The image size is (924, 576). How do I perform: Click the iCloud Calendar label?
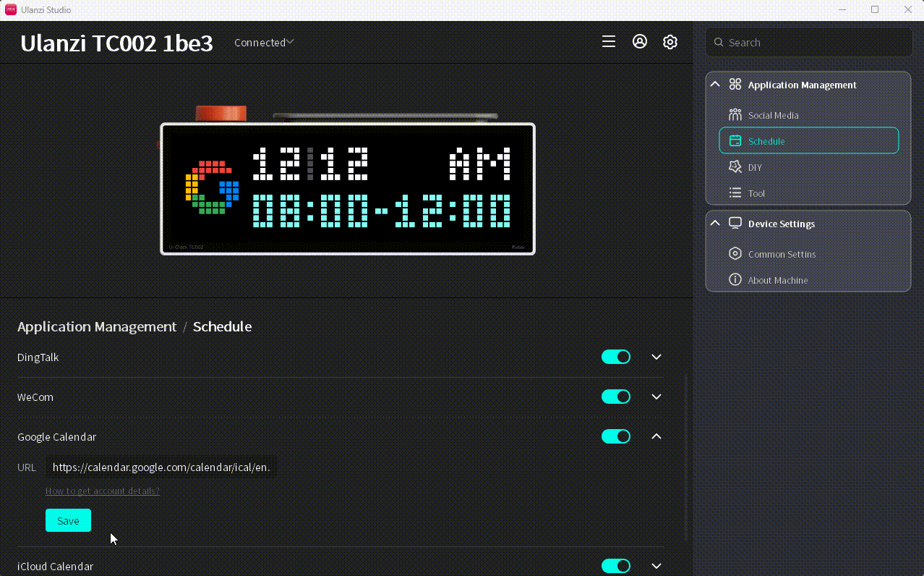[x=55, y=567]
